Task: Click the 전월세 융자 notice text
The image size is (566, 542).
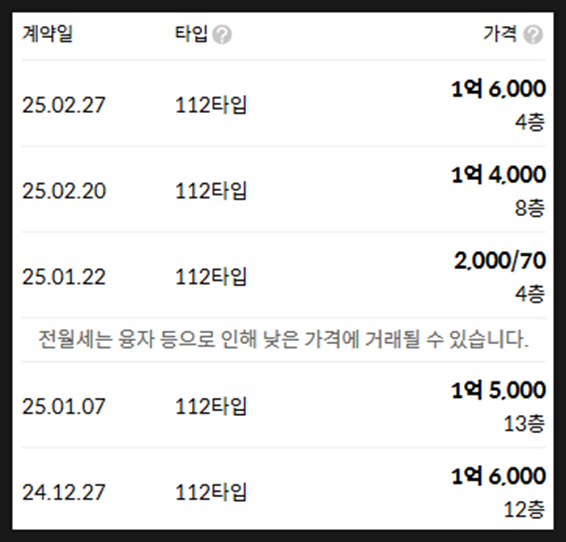Action: point(283,339)
